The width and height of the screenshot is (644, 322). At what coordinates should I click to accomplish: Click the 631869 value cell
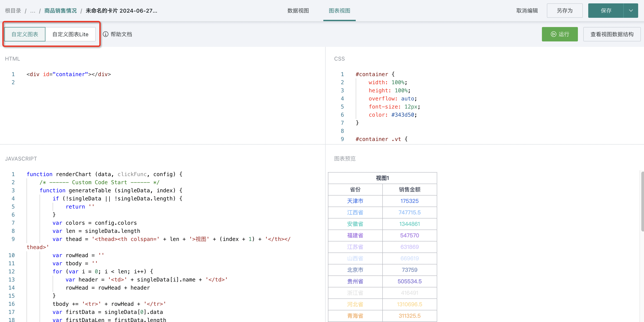409,247
